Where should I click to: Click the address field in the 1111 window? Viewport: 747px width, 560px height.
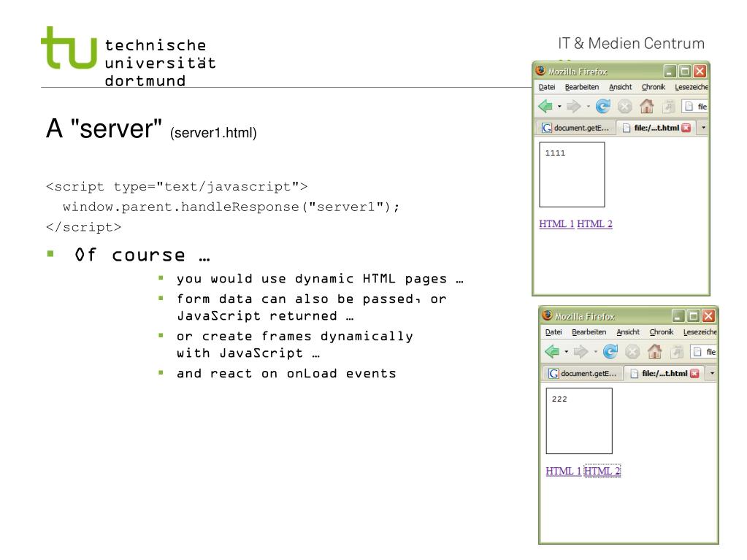pos(696,106)
